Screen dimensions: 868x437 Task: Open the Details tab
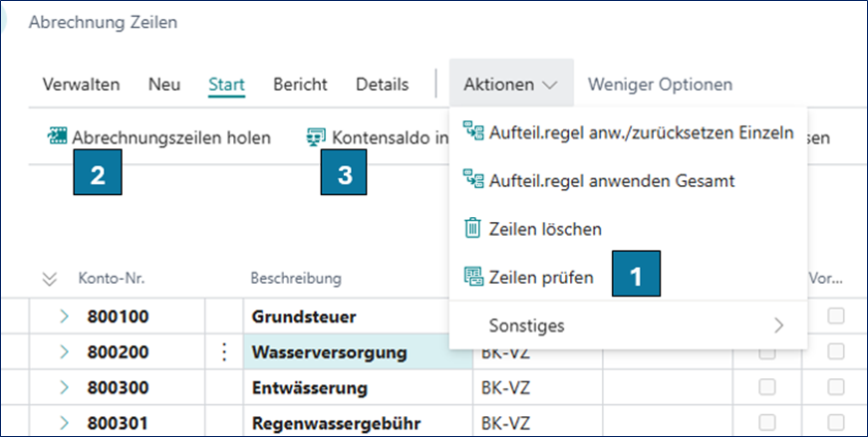click(x=383, y=85)
